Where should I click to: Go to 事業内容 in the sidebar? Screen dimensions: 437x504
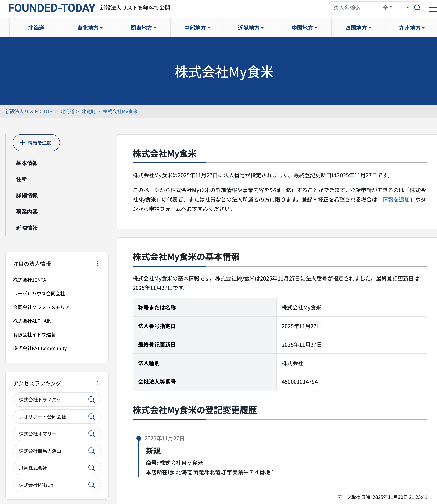[27, 212]
